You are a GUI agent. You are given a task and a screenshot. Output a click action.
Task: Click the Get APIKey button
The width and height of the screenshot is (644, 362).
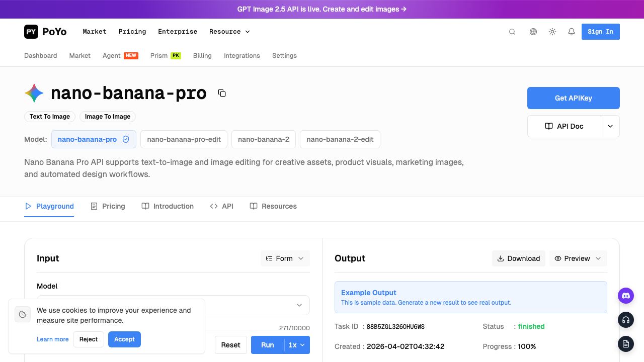pyautogui.click(x=574, y=98)
